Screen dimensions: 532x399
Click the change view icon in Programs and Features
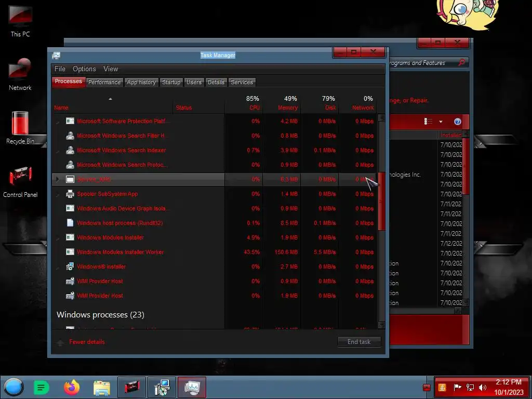[x=428, y=122]
